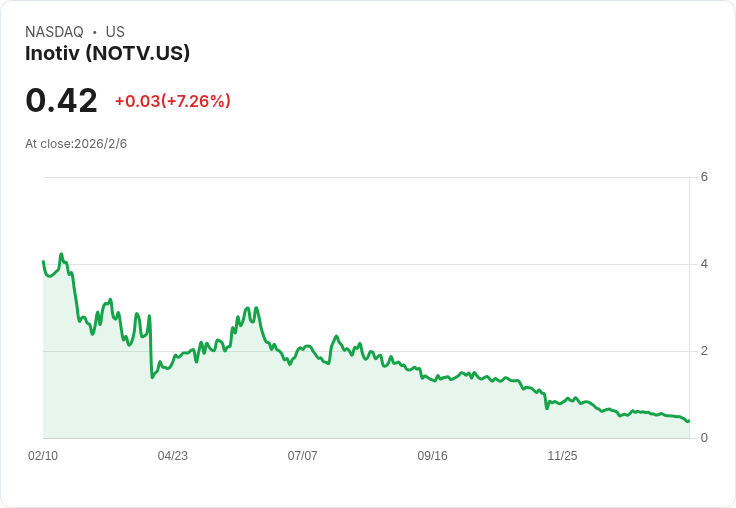Click the small separator dot between NASDAQ and US

(x=95, y=32)
